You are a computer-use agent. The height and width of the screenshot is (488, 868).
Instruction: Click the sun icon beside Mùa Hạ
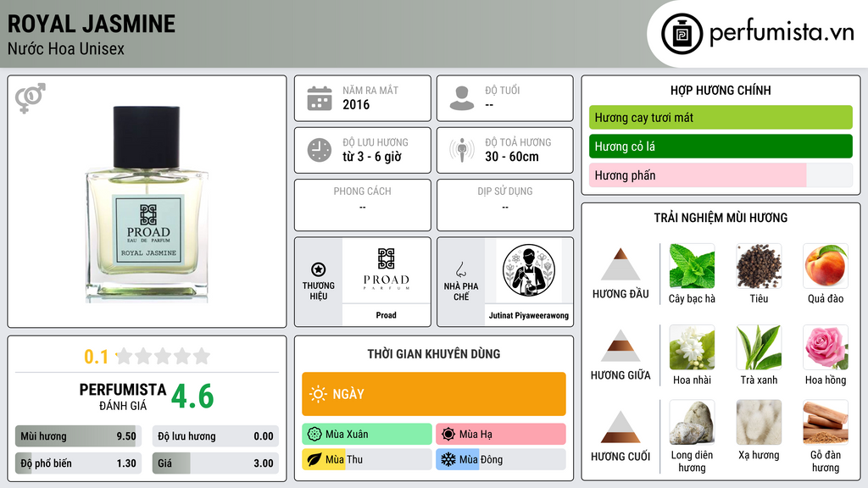[448, 435]
